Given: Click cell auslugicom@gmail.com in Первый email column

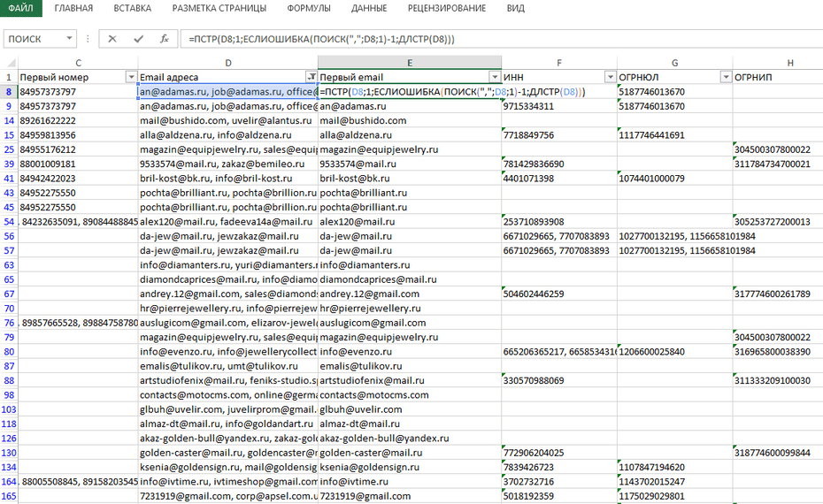Looking at the screenshot, I should (410, 323).
